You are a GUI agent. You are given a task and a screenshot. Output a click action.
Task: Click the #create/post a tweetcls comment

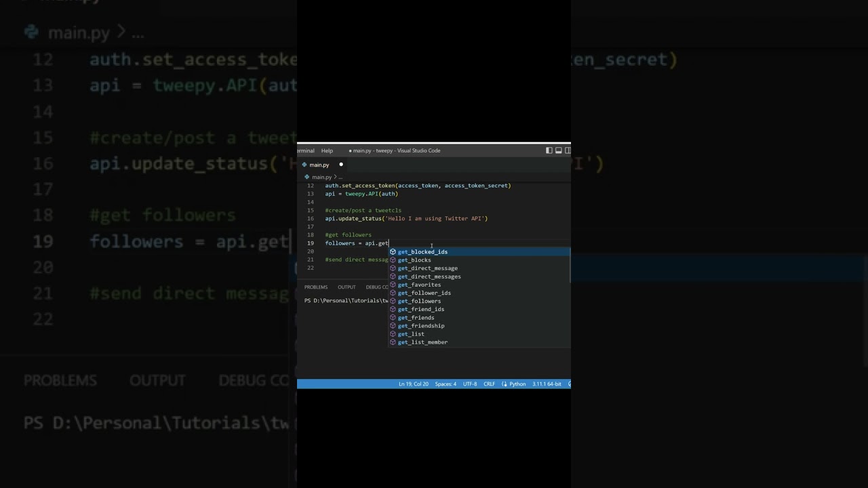click(x=363, y=210)
